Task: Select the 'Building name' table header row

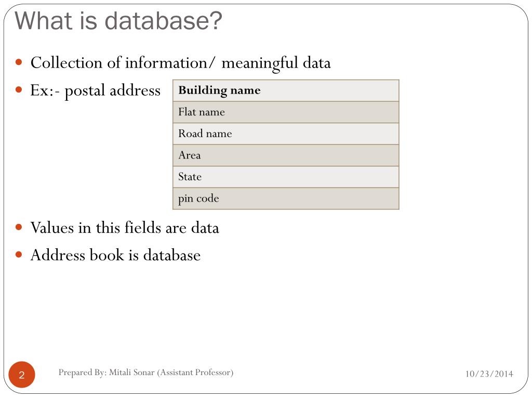Action: [x=286, y=90]
